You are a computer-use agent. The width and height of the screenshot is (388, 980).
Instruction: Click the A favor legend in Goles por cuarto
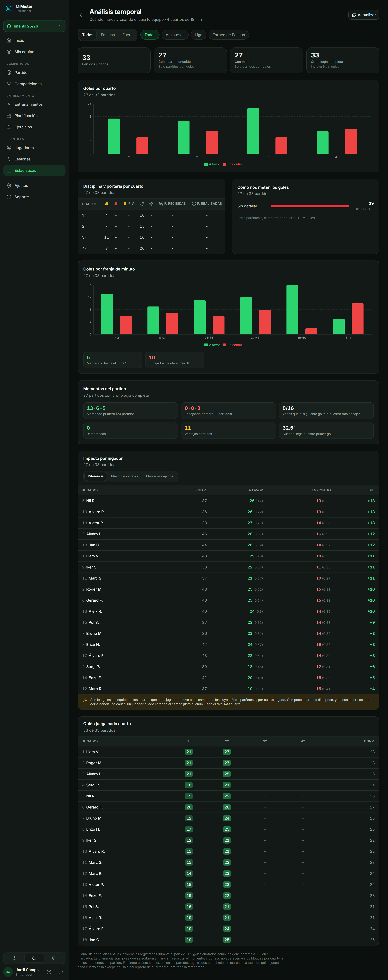pos(212,164)
